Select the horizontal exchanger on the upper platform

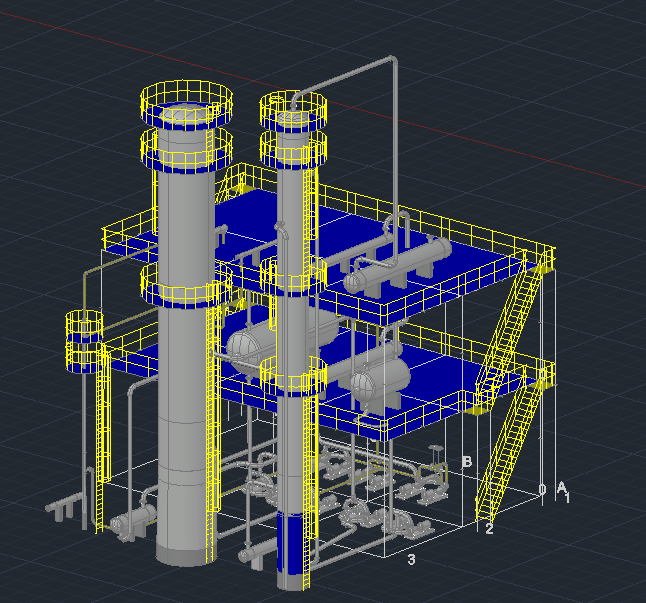398,264
